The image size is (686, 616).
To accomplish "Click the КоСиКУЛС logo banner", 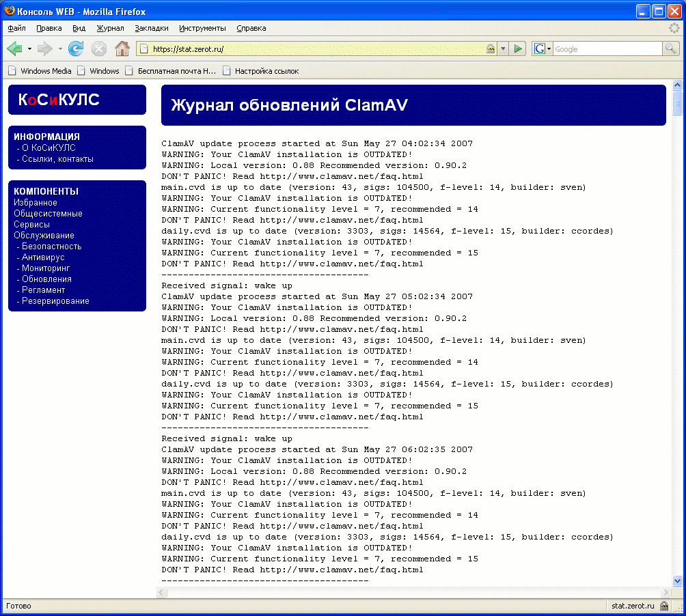I will 77,100.
